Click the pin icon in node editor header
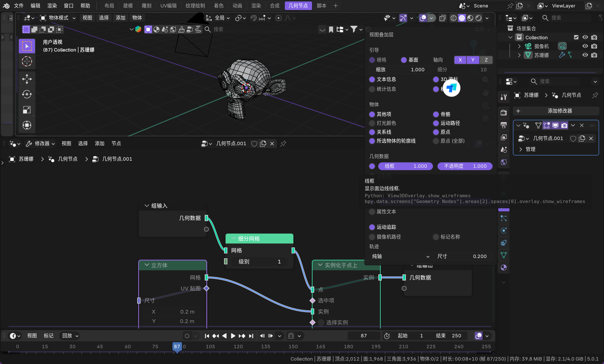604x364 pixels. point(283,143)
